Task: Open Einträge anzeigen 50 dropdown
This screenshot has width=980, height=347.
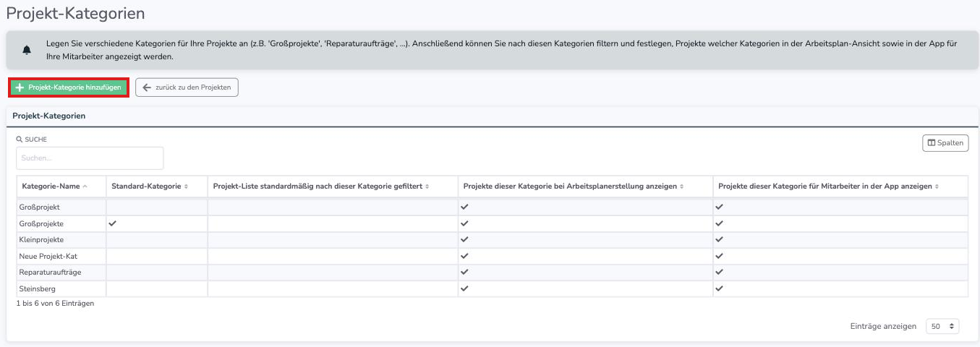Action: click(943, 327)
